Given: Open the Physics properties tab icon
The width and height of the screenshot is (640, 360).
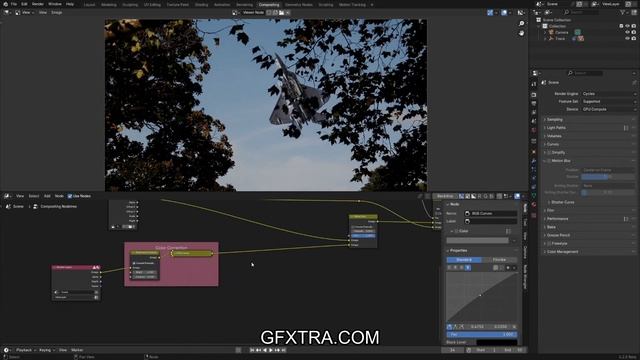Looking at the screenshot, I should (x=533, y=178).
